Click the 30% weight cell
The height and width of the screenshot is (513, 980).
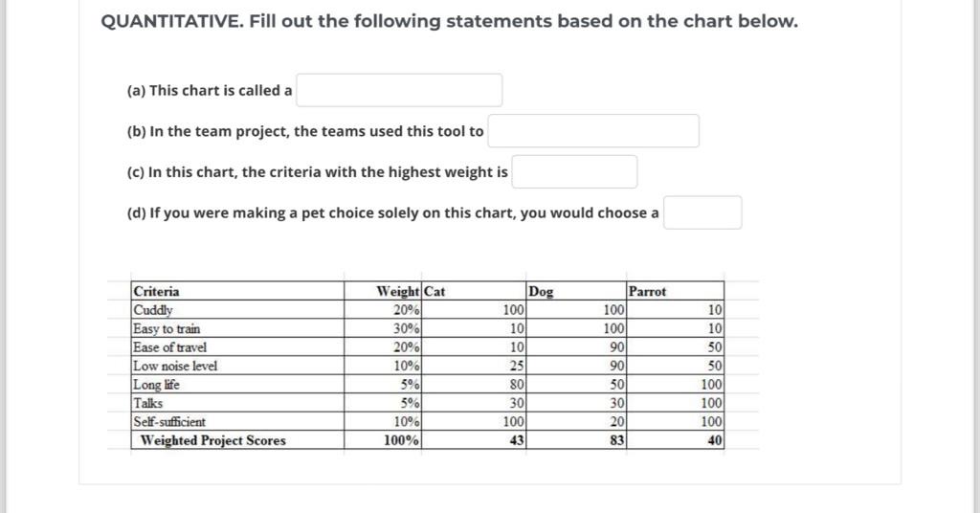click(x=383, y=328)
